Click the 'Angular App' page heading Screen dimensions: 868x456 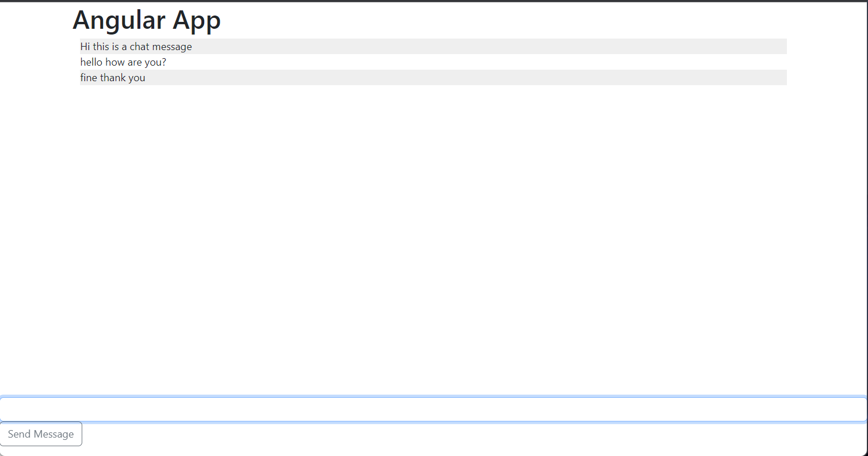pyautogui.click(x=147, y=20)
